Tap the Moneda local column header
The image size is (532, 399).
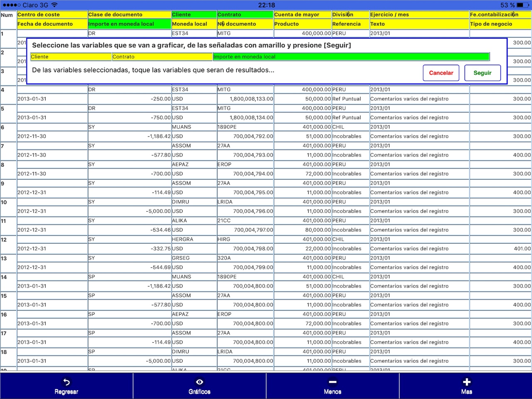194,24
